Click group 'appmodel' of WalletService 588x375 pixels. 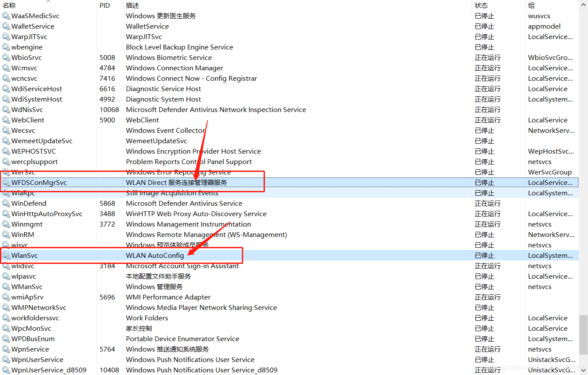pyautogui.click(x=544, y=26)
